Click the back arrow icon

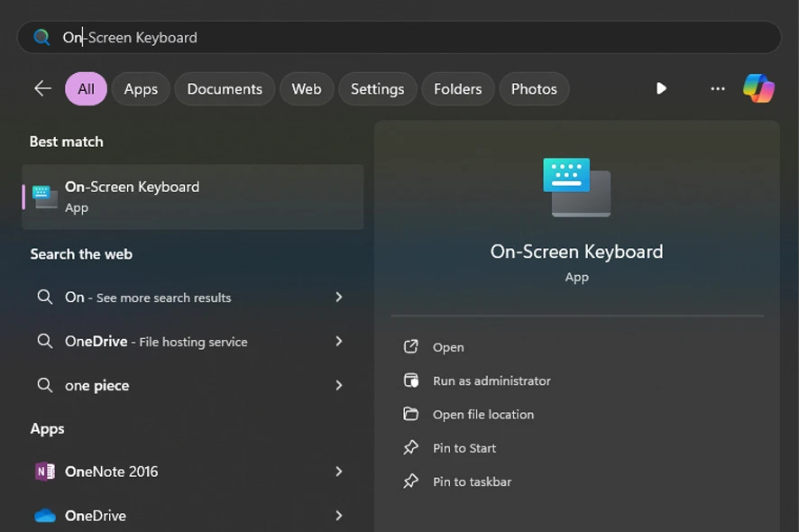point(42,88)
